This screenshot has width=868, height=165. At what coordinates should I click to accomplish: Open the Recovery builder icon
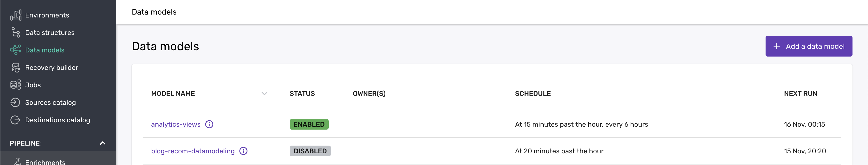(x=15, y=67)
